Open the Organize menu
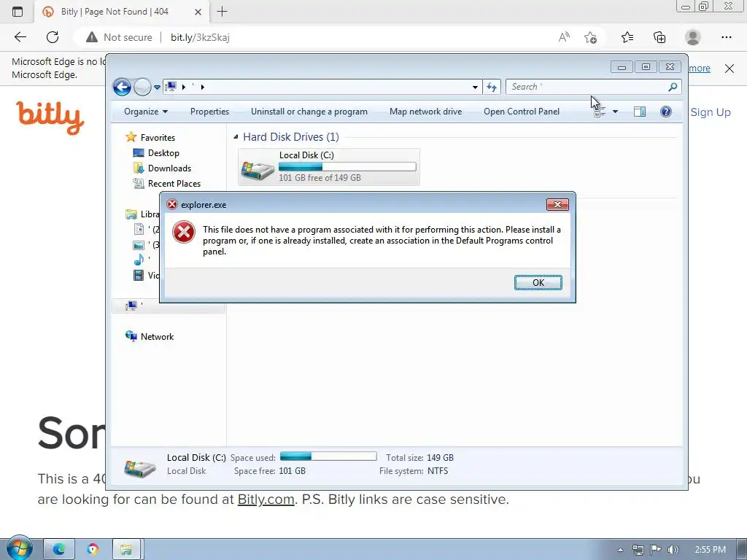The height and width of the screenshot is (560, 747). 146,112
